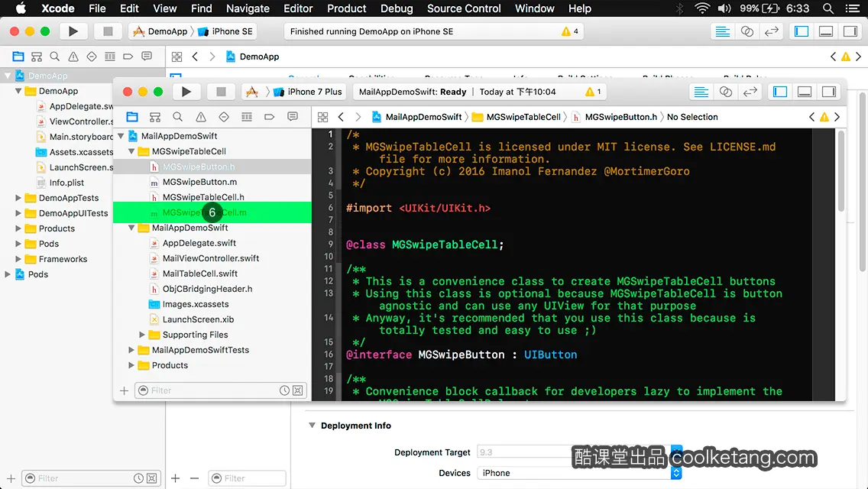Open the breakpoint navigator in the front window
Screen dimensions: 868x489
(x=270, y=117)
